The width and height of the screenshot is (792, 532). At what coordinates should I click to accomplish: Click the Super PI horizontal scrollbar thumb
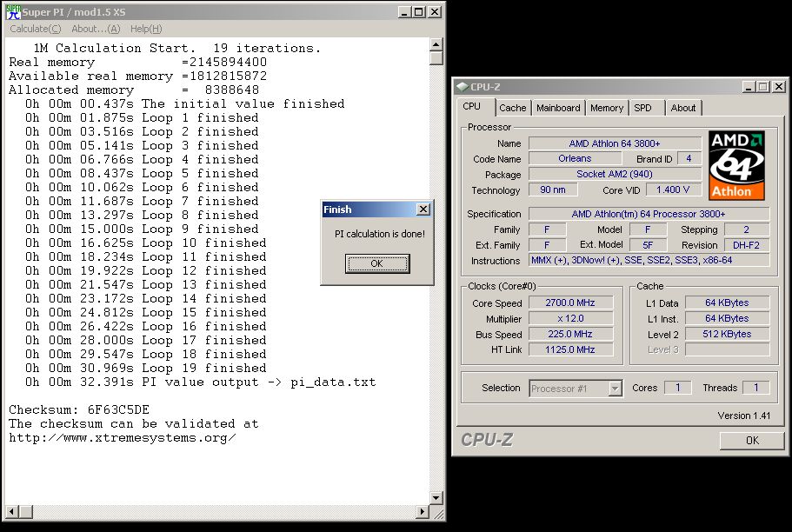[26, 511]
